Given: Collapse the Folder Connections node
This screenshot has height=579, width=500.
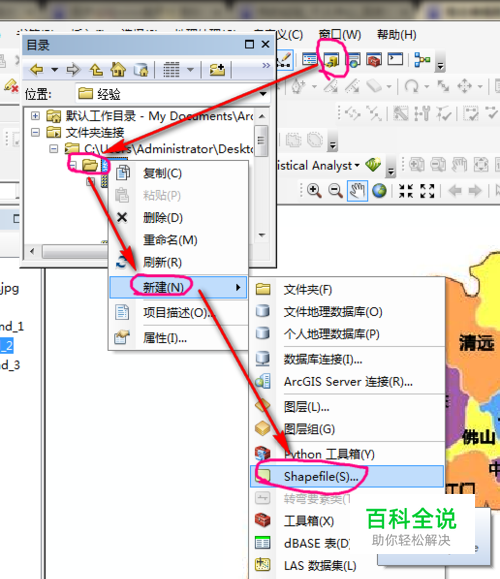Looking at the screenshot, I should 35,132.
